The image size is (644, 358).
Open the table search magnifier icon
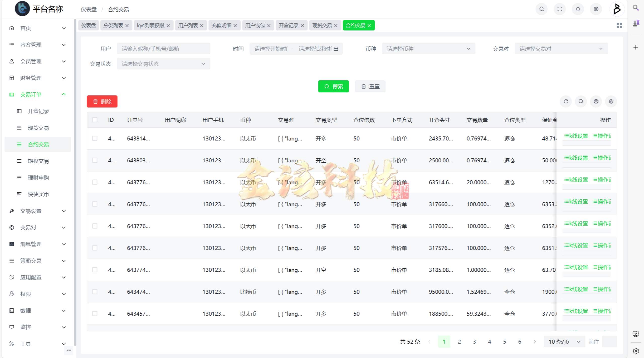pos(581,101)
